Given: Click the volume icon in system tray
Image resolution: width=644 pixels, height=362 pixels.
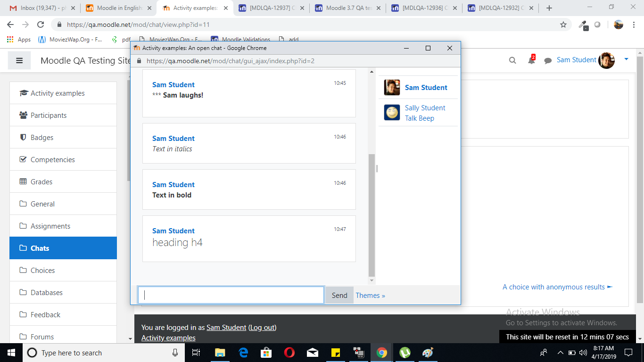Looking at the screenshot, I should click(x=584, y=353).
